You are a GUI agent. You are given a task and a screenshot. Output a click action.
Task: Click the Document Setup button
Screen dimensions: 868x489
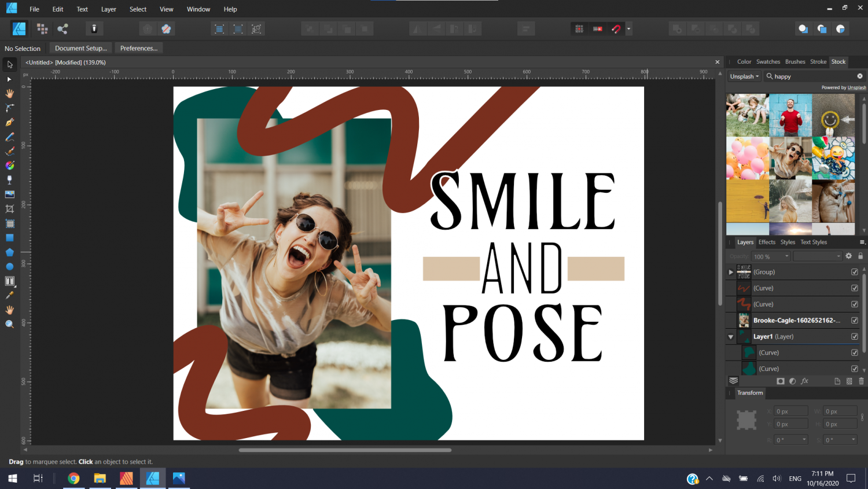[x=80, y=48]
